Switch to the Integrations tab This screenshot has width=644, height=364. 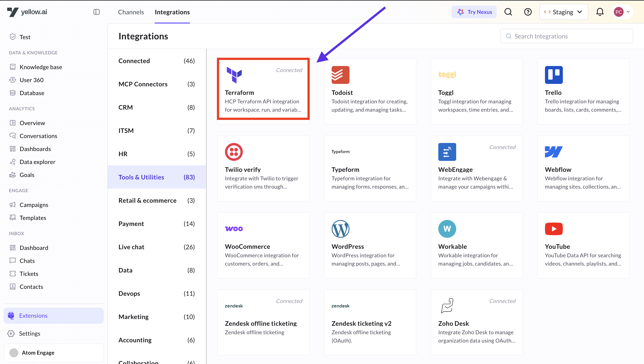click(172, 12)
